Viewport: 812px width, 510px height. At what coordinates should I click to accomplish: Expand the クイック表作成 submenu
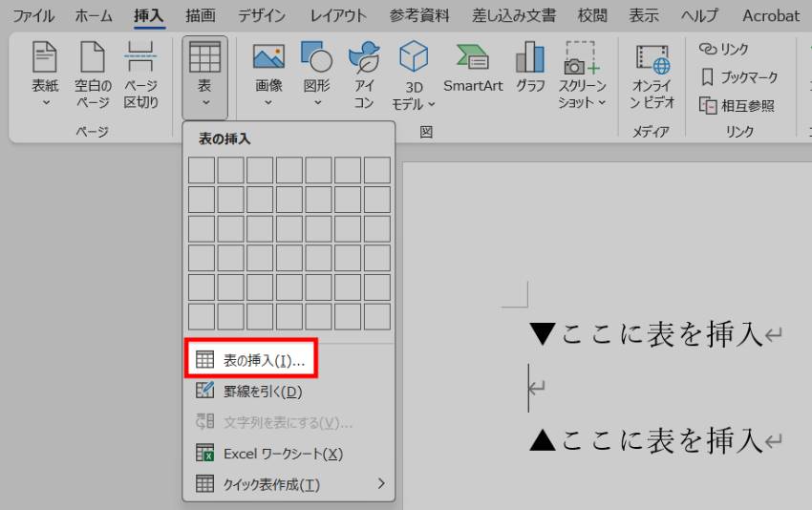coord(287,484)
